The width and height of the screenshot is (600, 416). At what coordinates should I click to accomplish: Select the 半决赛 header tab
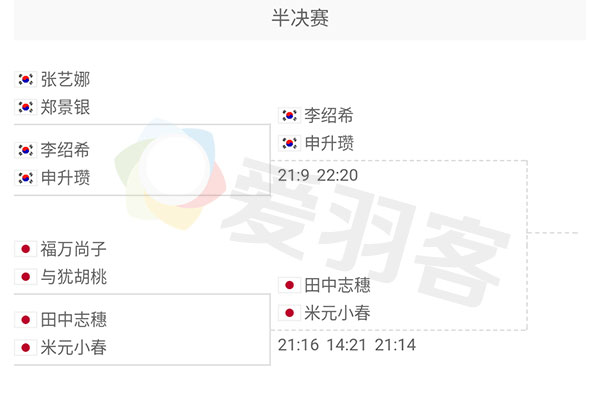(300, 18)
